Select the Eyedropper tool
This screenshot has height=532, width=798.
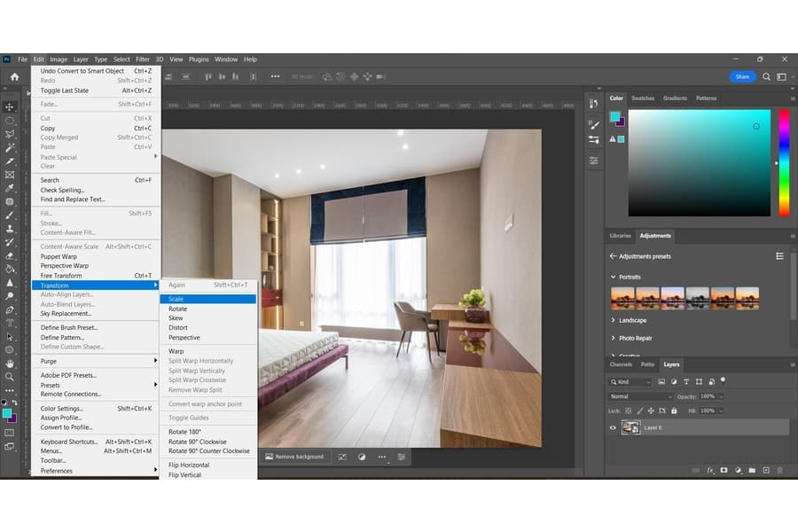click(10, 188)
